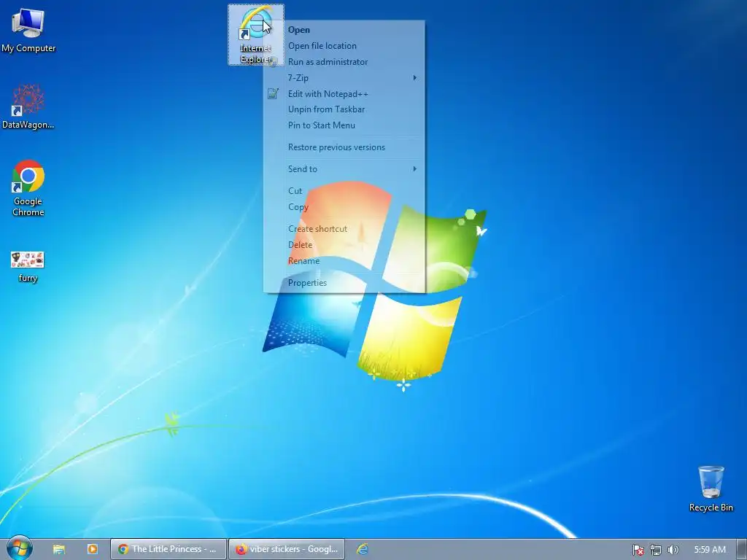Choose Rename in the context menu
The width and height of the screenshot is (747, 560).
pos(344,261)
